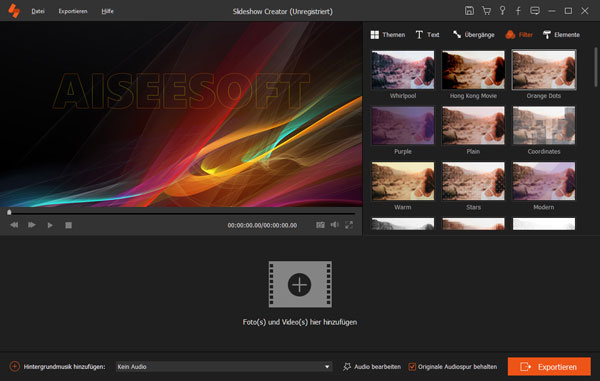Open the Exportieren menu
This screenshot has width=600, height=381.
tap(73, 11)
